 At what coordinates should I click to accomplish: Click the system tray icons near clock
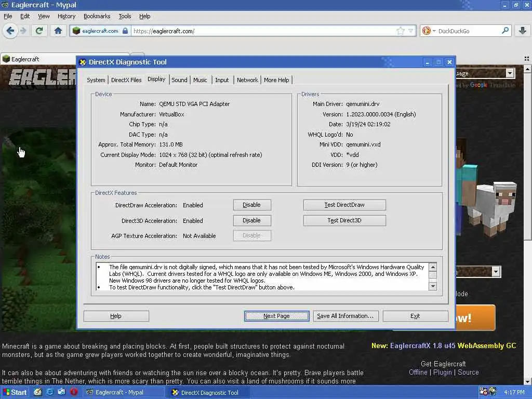click(x=488, y=392)
